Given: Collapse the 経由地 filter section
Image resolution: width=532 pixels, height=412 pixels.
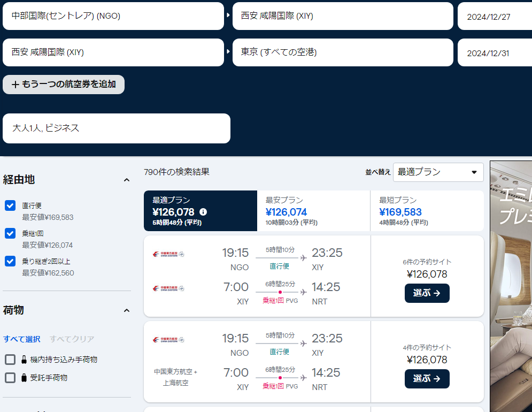Looking at the screenshot, I should (x=127, y=180).
